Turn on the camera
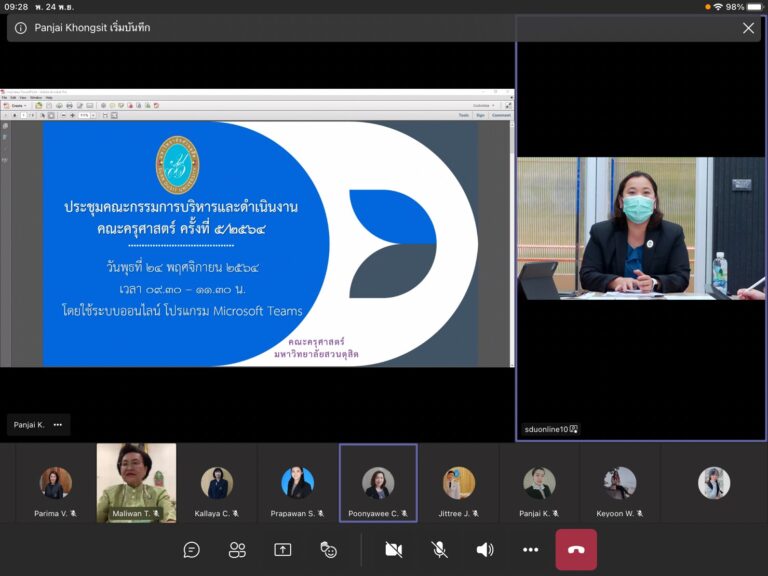The width and height of the screenshot is (768, 576). 394,549
